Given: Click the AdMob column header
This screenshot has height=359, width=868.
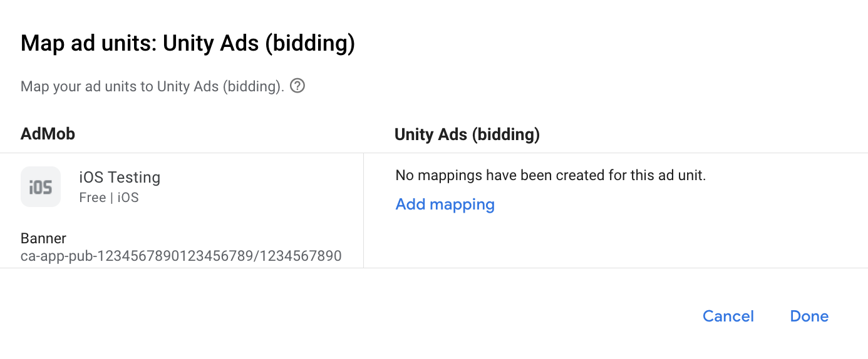Looking at the screenshot, I should 48,134.
